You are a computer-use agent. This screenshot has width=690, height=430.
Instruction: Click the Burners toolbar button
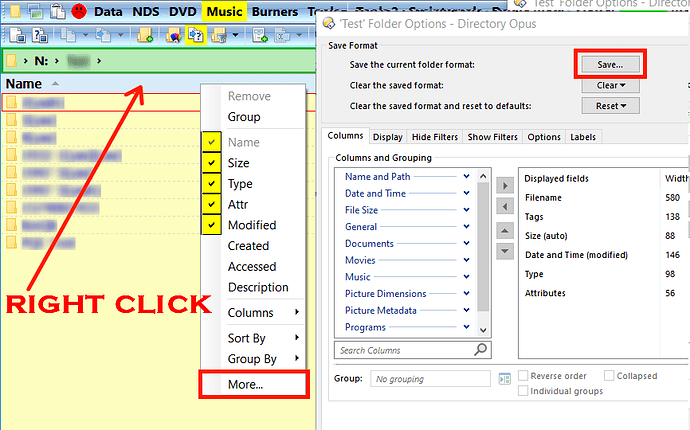(275, 11)
